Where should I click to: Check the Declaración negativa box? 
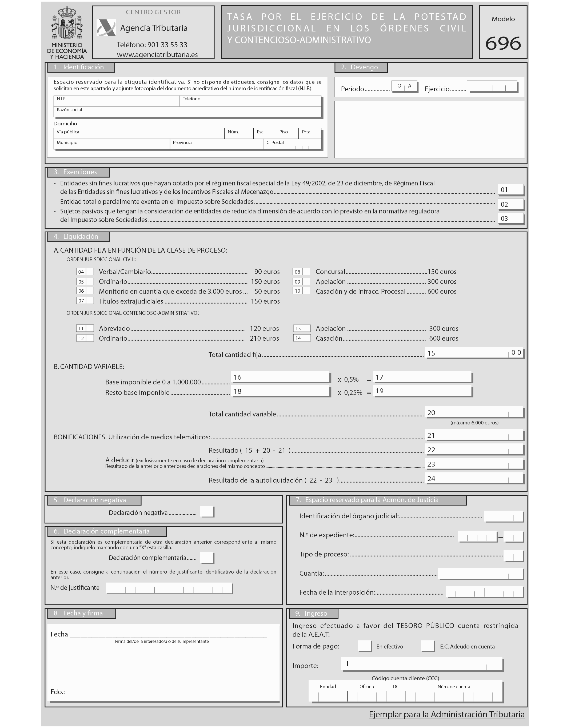pos(207,512)
